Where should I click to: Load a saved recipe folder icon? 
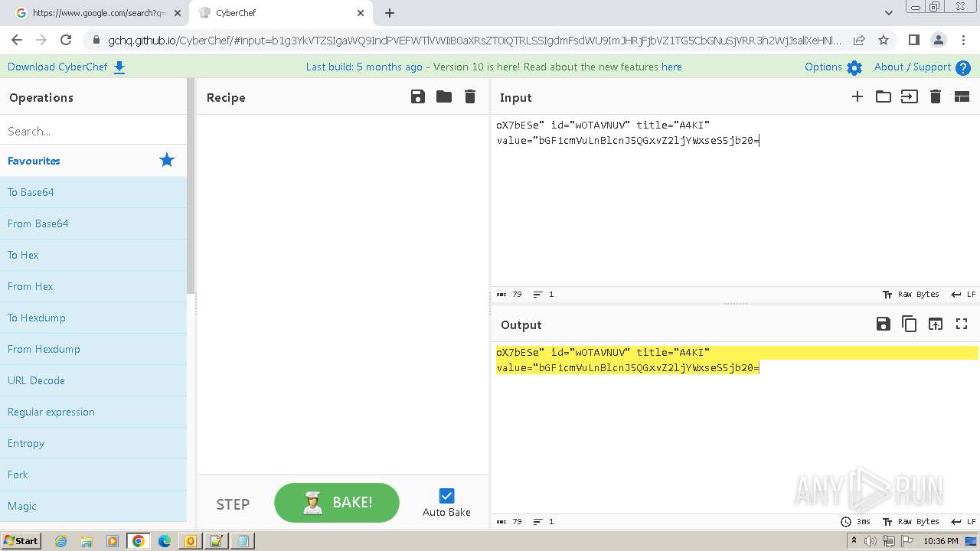coord(444,96)
